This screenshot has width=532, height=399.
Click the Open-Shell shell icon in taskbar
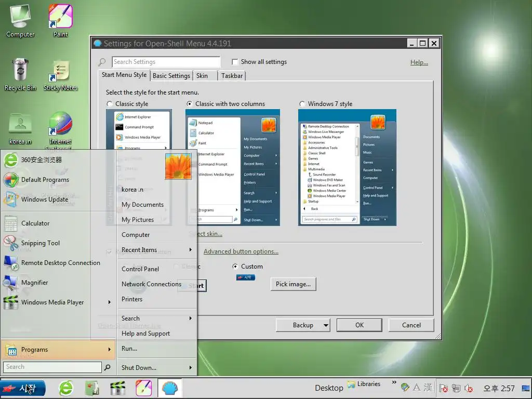[x=170, y=388]
